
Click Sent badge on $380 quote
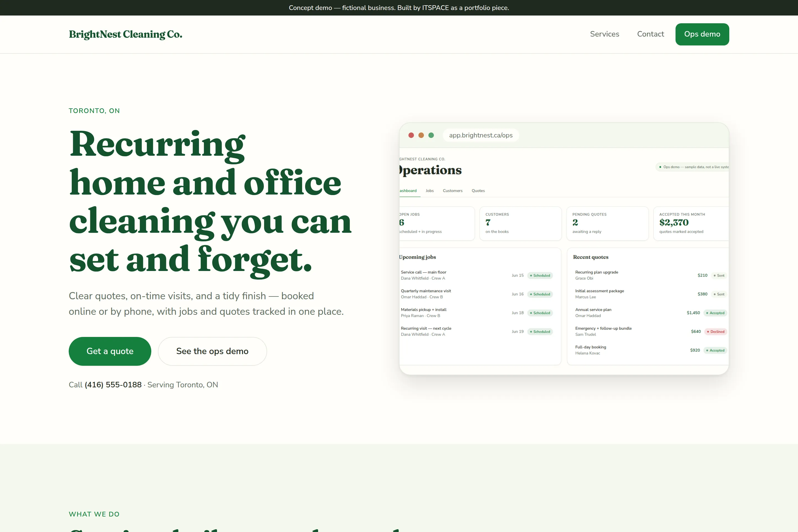point(719,294)
